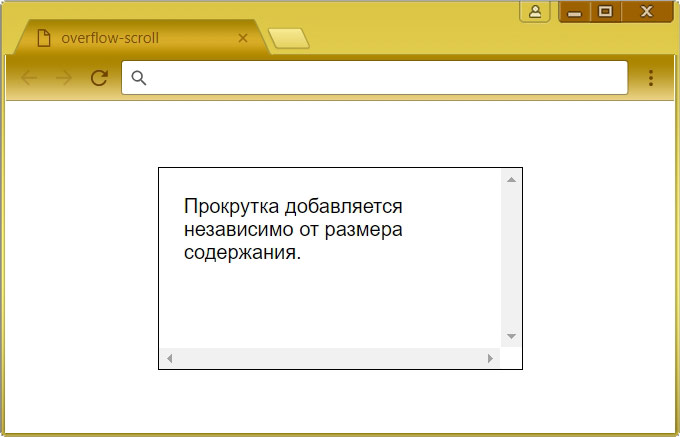Click the text paragraph starting with Прокрутка
Screen dimensions: 680x437
click(x=293, y=230)
